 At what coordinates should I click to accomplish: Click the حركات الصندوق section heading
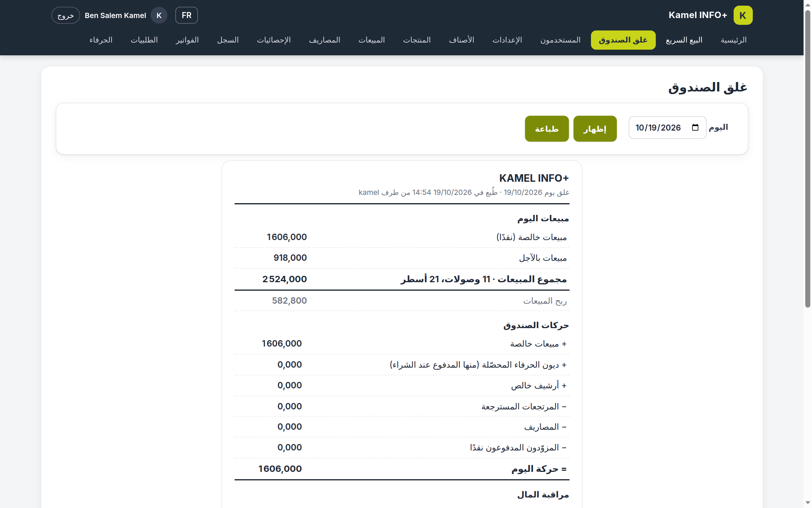(536, 325)
